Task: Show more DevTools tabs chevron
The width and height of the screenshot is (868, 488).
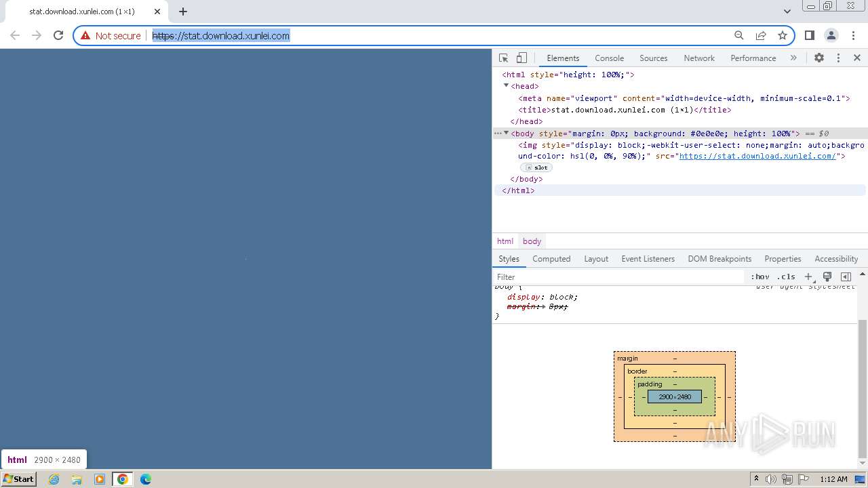Action: 793,58
